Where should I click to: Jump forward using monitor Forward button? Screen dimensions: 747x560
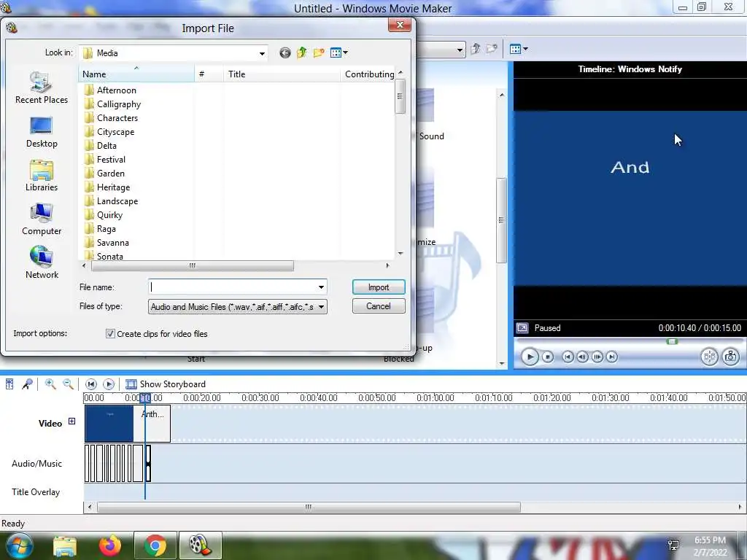tap(612, 357)
